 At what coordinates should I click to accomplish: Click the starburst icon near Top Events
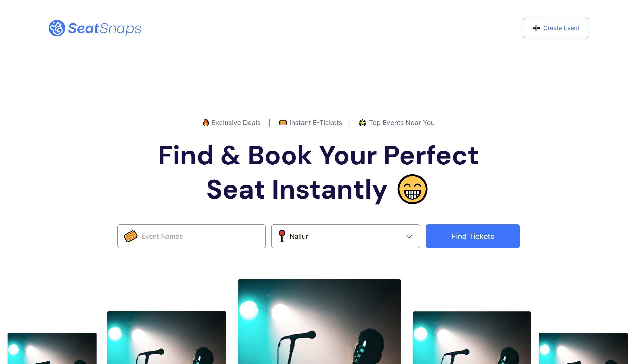[x=362, y=123]
